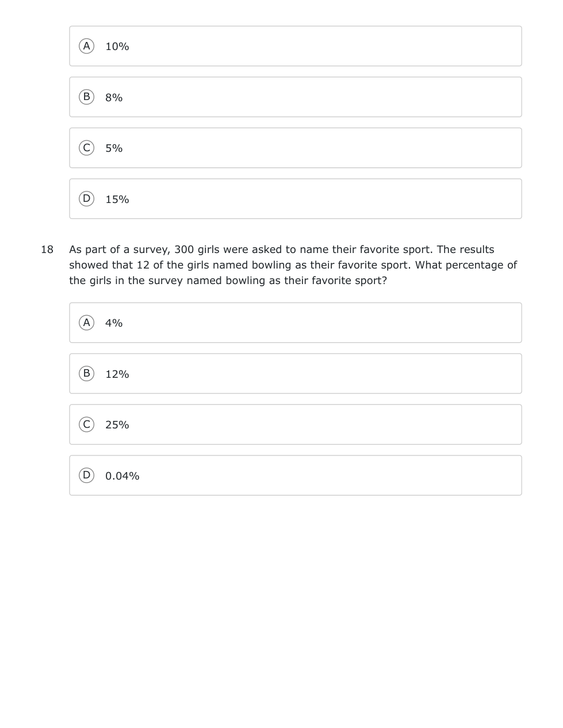Click the 4% answer text
The width and height of the screenshot is (563, 728).
pyautogui.click(x=114, y=323)
